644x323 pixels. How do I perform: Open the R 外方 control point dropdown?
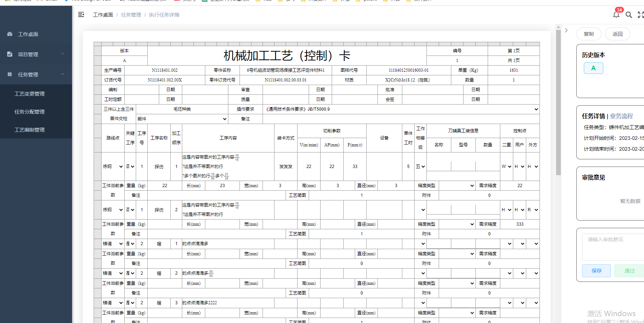point(533,210)
